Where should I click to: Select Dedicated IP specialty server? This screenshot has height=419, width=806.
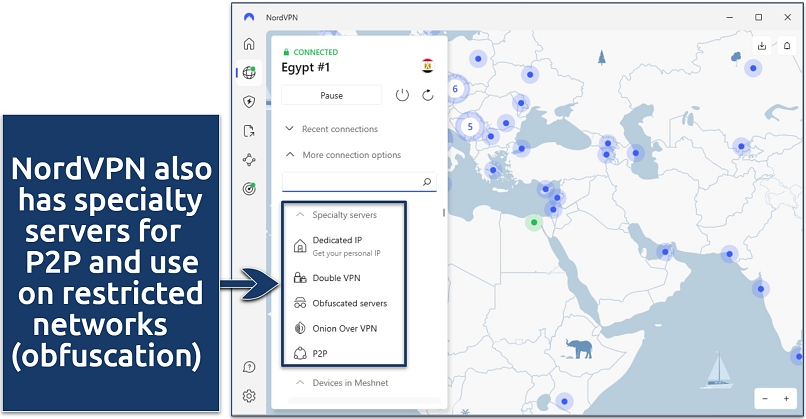click(337, 240)
